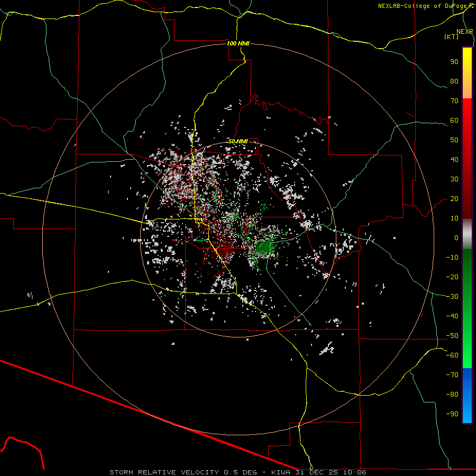Click the -10 value on velocity scale
The image size is (476, 476).
tap(452, 258)
